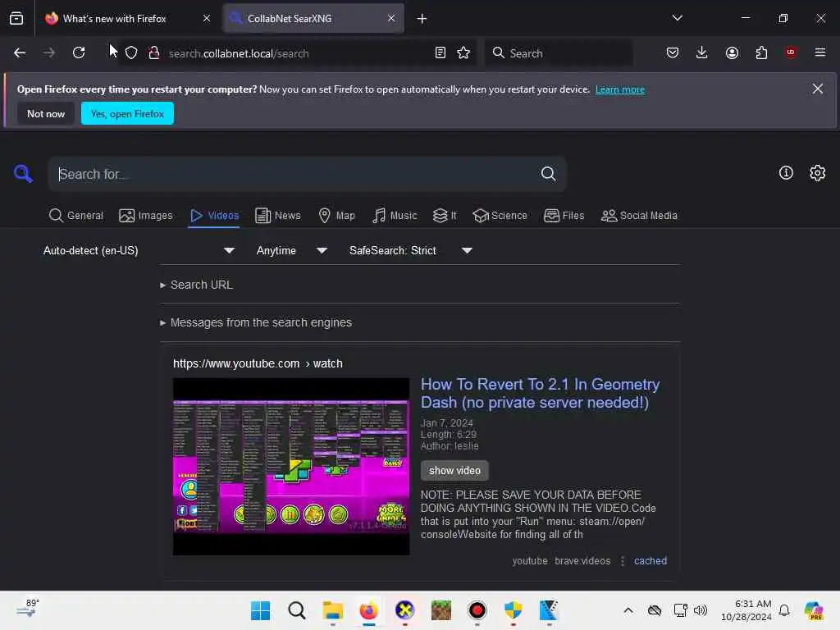Open File Explorer from taskbar

click(333, 610)
